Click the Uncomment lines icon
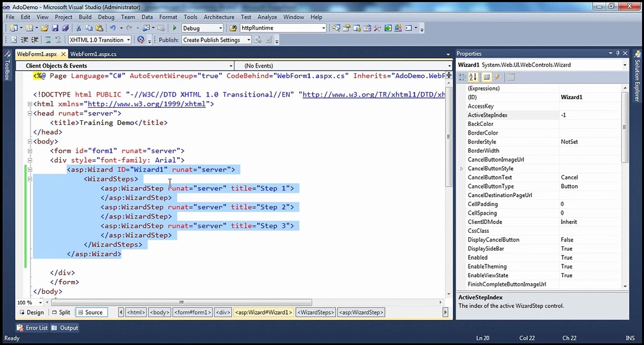Screen dimensions: 644x345 pyautogui.click(x=58, y=40)
